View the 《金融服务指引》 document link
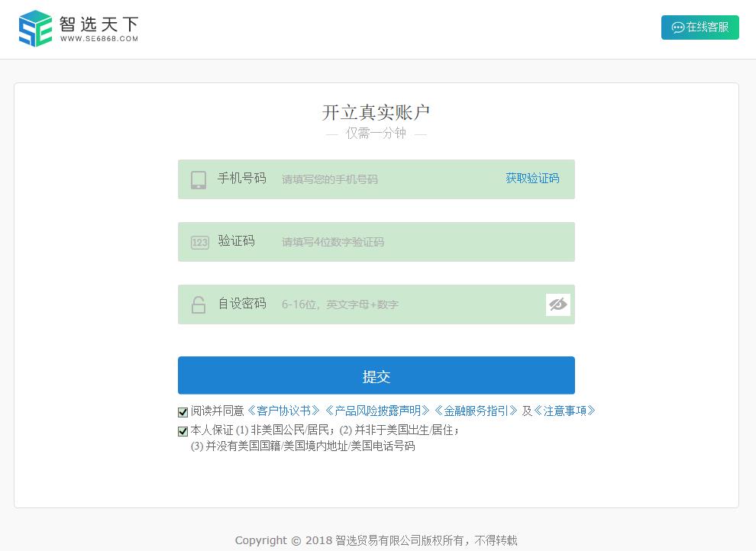Screen dimensions: 756x551 pos(476,411)
